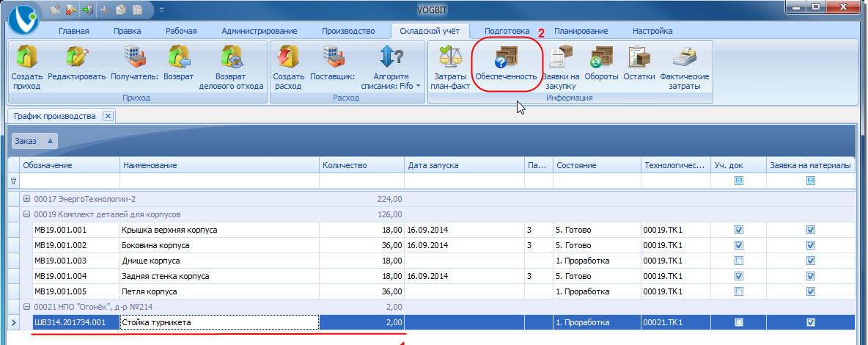The width and height of the screenshot is (868, 345).
Task: Click Редактировать icon in Приход group
Action: [77, 57]
